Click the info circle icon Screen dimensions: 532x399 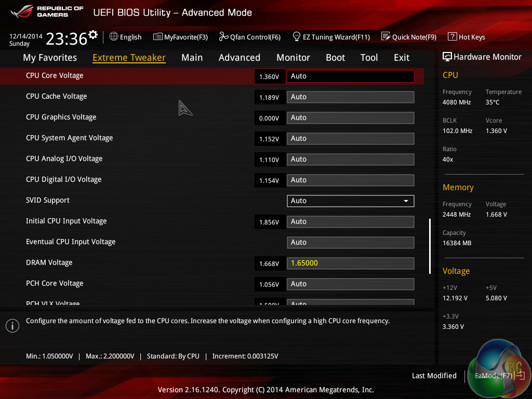12,326
